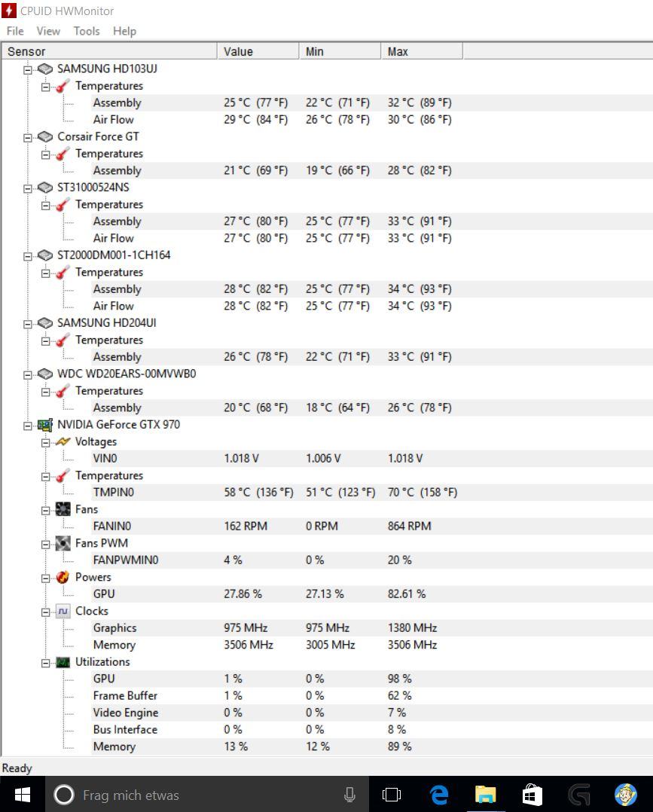The width and height of the screenshot is (653, 812).
Task: Click the Clocks waveform icon
Action: click(x=63, y=611)
